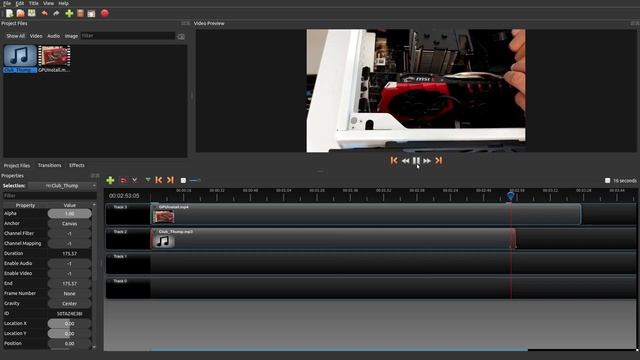Undo the last action
The image size is (640, 360).
(x=44, y=13)
